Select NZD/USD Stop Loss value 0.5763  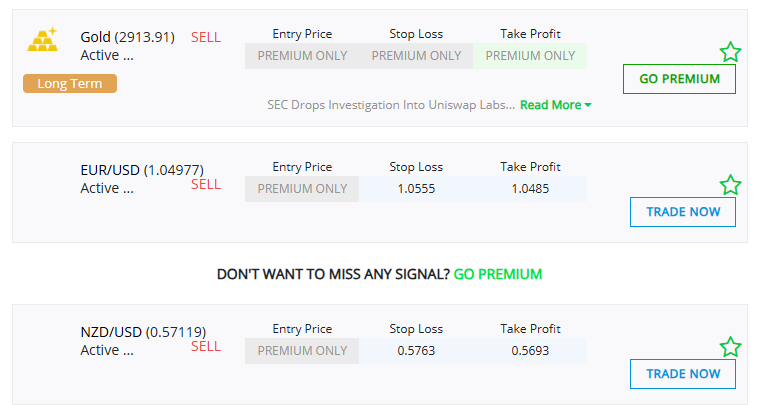pyautogui.click(x=416, y=351)
